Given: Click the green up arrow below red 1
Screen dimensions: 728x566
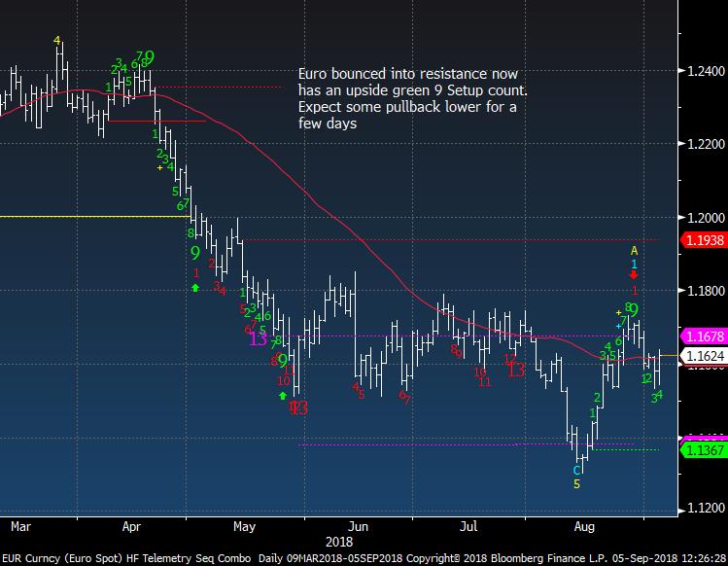Looking at the screenshot, I should pos(195,288).
